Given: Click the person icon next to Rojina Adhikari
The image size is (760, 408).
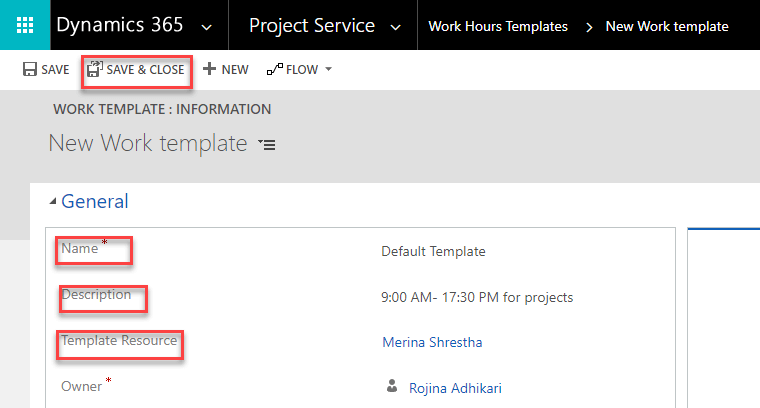Looking at the screenshot, I should tap(392, 386).
